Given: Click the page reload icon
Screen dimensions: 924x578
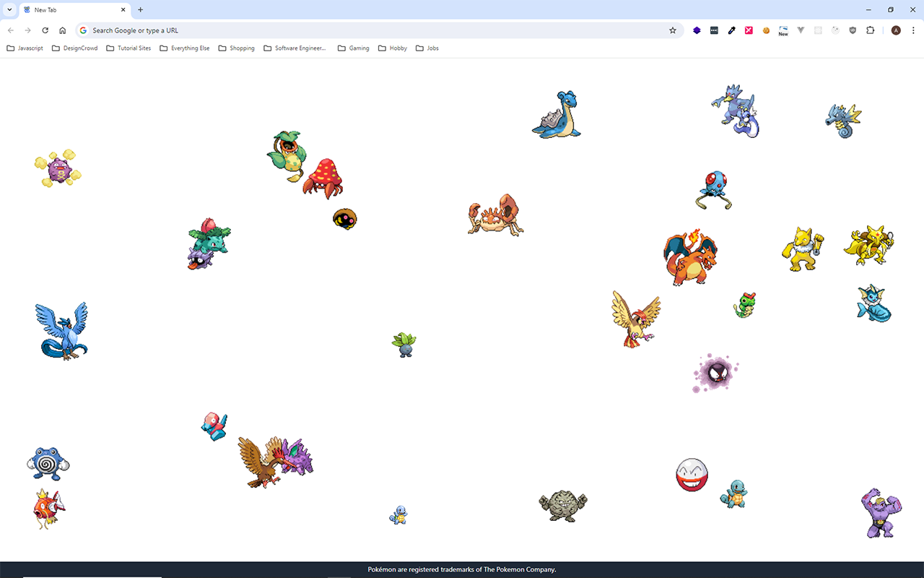Looking at the screenshot, I should pos(45,30).
